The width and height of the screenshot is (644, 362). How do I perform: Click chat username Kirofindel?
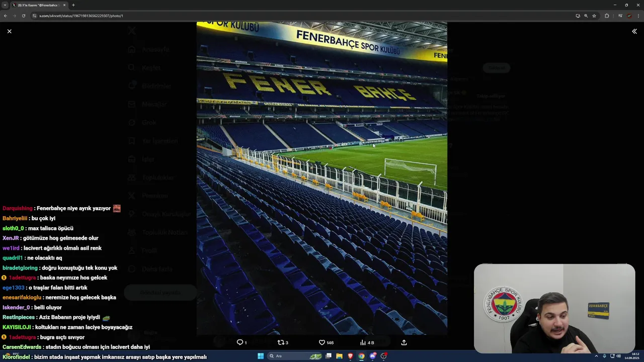(16, 357)
